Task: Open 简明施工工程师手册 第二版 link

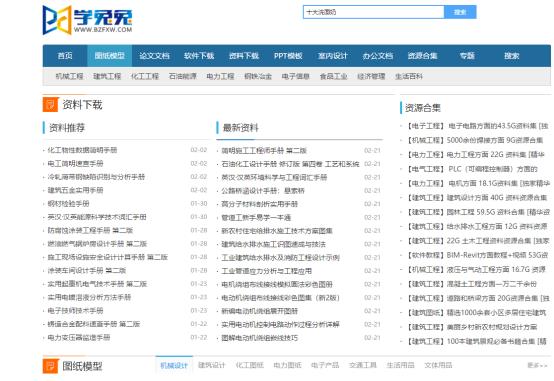Action: click(x=264, y=151)
